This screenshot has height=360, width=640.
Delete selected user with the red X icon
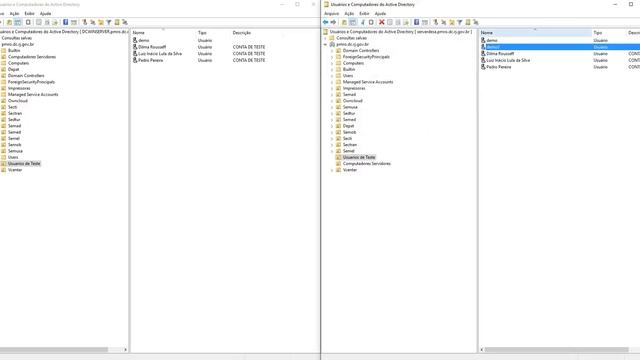(x=382, y=22)
